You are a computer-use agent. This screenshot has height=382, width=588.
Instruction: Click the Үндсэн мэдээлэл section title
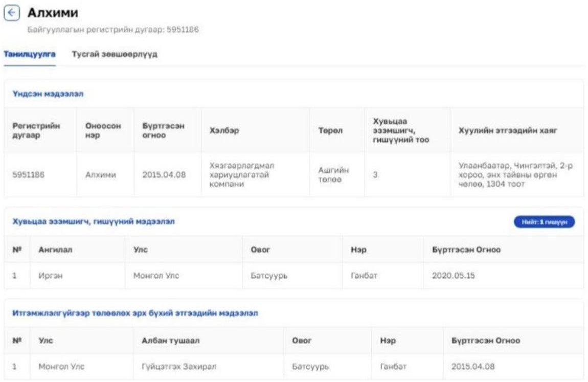point(48,94)
